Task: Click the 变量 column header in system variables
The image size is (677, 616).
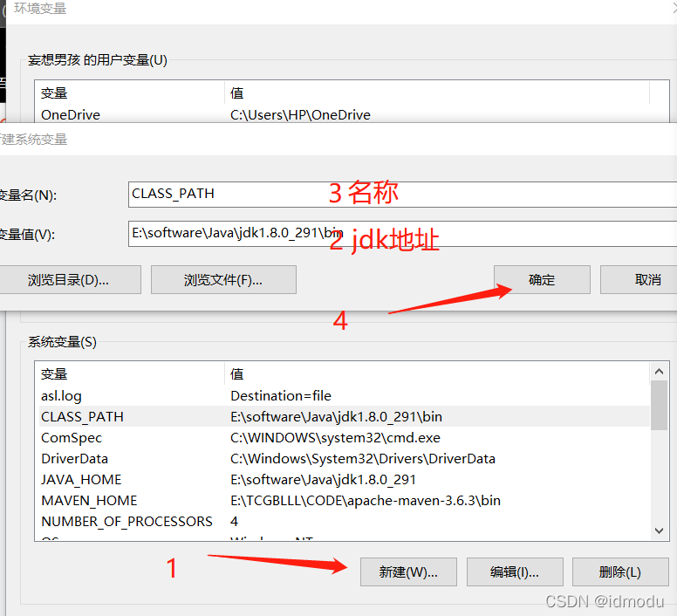Action: click(130, 373)
